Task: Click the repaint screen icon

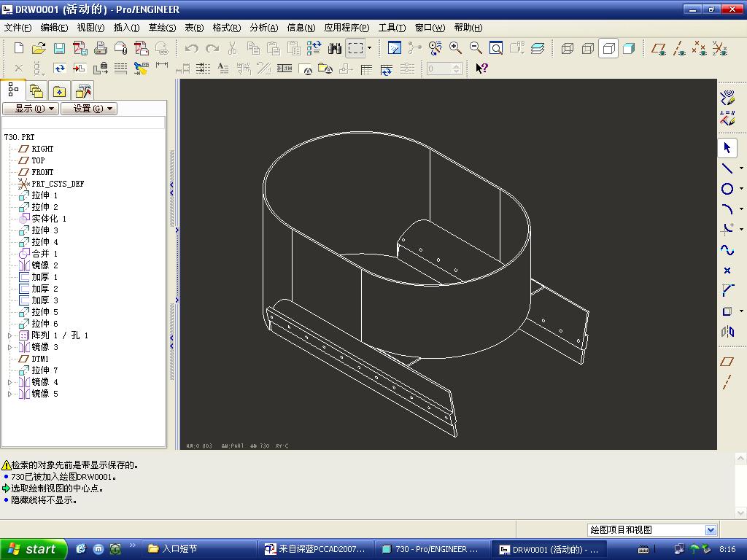Action: [x=395, y=48]
